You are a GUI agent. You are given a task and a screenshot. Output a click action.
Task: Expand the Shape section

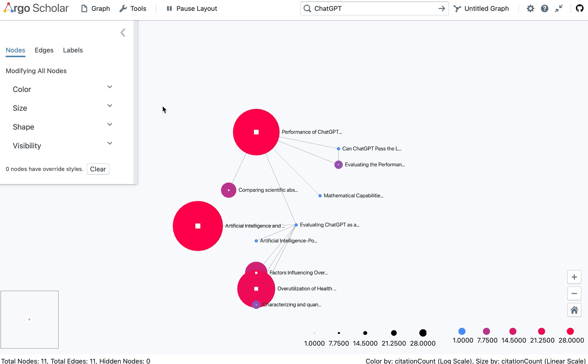[62, 127]
